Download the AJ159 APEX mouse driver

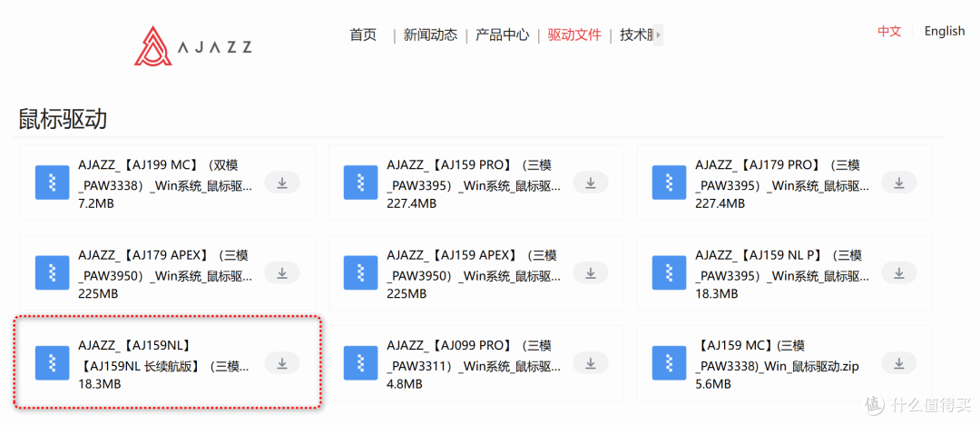pos(591,273)
